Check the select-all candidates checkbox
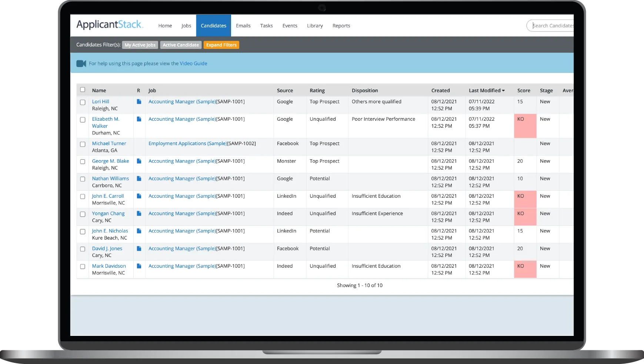Viewport: 644px width, 364px height. coord(83,89)
